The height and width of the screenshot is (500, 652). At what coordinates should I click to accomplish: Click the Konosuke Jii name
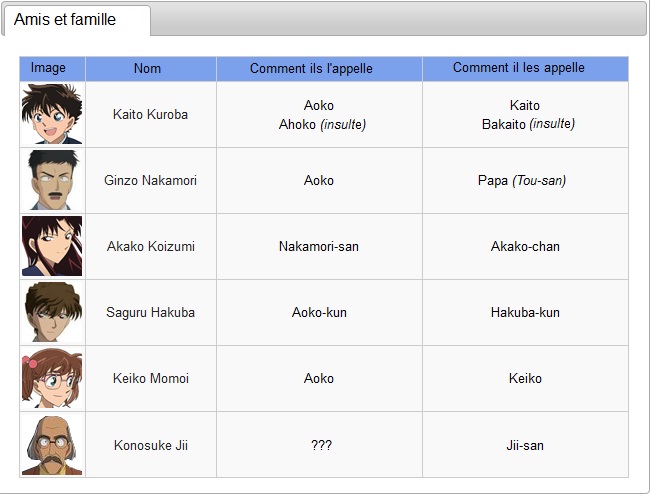pyautogui.click(x=150, y=445)
